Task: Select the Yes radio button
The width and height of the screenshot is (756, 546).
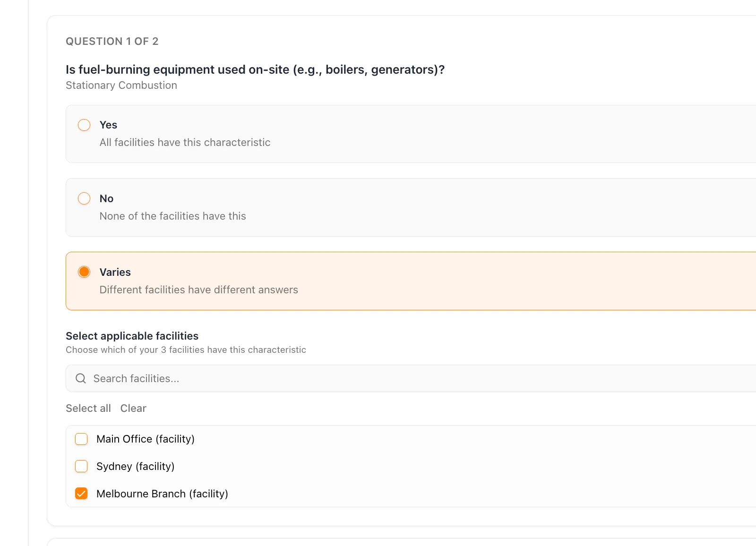Action: click(x=84, y=125)
